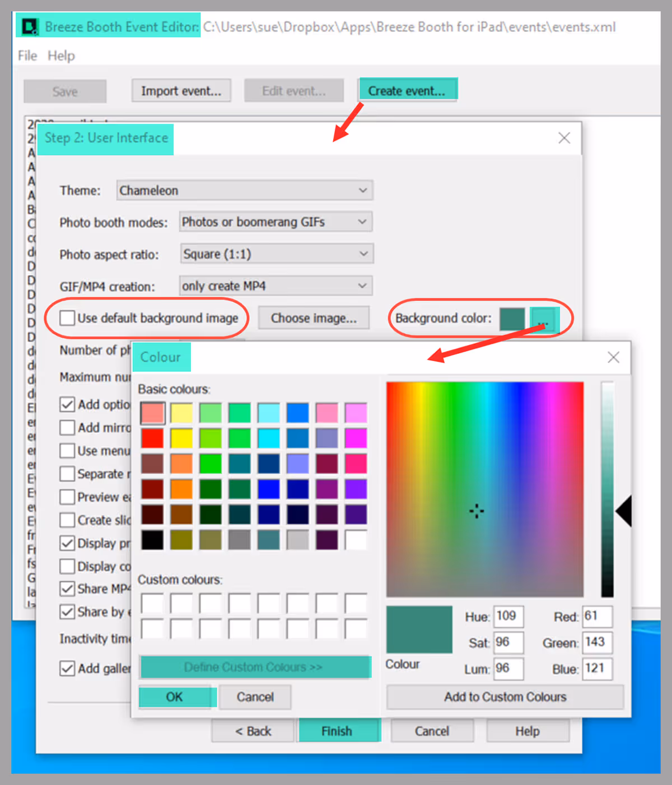Toggle the Create slid... checkbox
672x785 pixels.
pos(67,520)
